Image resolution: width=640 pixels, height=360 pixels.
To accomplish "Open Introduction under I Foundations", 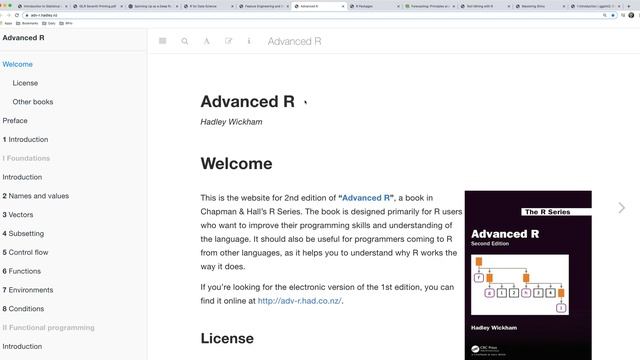I will pyautogui.click(x=22, y=177).
